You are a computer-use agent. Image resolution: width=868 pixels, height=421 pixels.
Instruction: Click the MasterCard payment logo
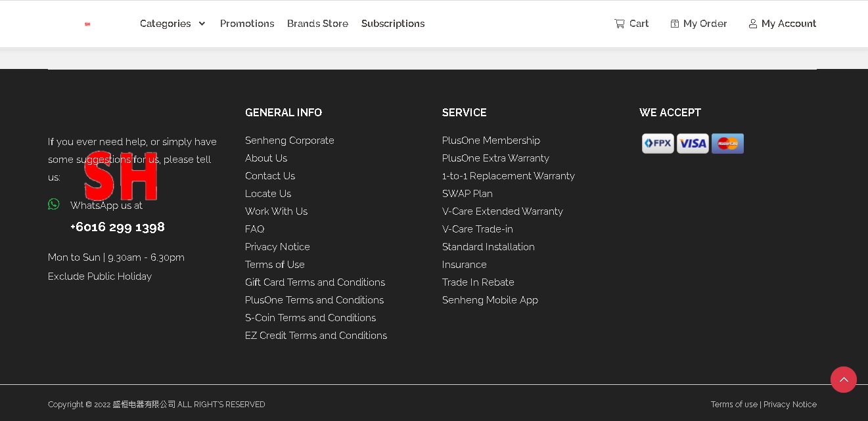727,143
